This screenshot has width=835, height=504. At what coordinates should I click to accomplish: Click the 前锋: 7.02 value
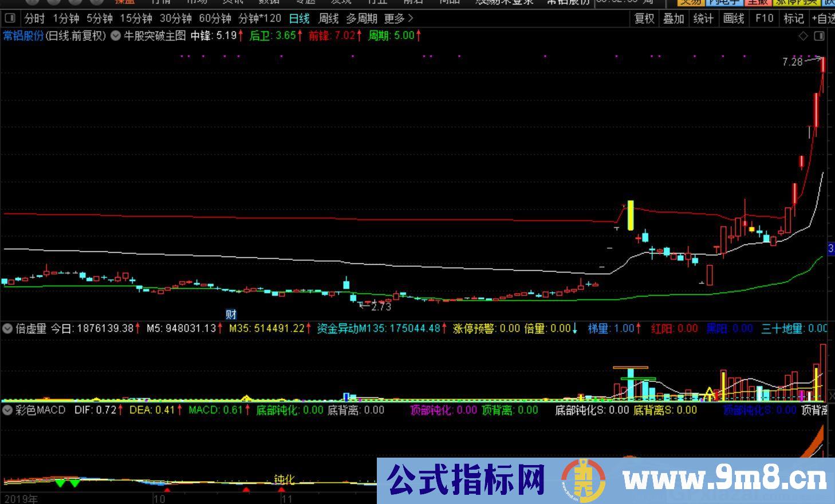coord(335,36)
